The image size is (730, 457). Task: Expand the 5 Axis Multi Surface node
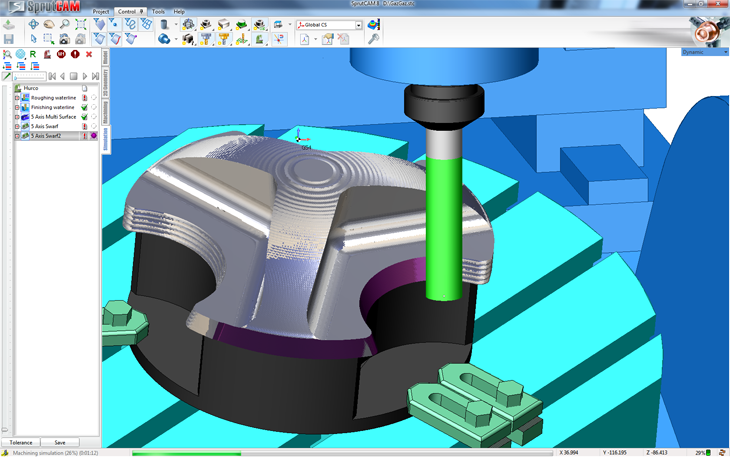click(x=17, y=117)
